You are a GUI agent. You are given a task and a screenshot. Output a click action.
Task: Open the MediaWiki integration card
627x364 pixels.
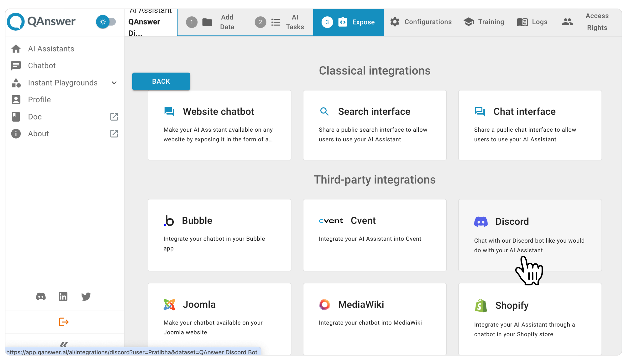coord(375,319)
